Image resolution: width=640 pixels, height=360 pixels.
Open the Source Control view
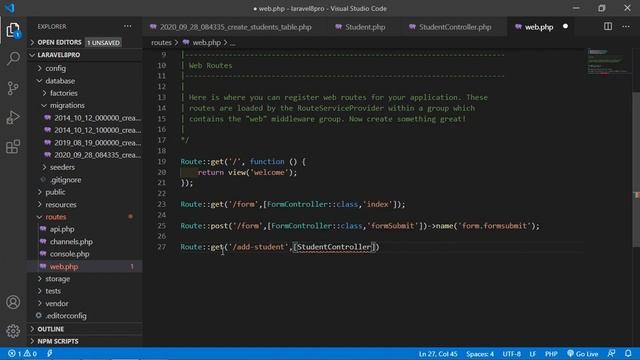tap(13, 88)
